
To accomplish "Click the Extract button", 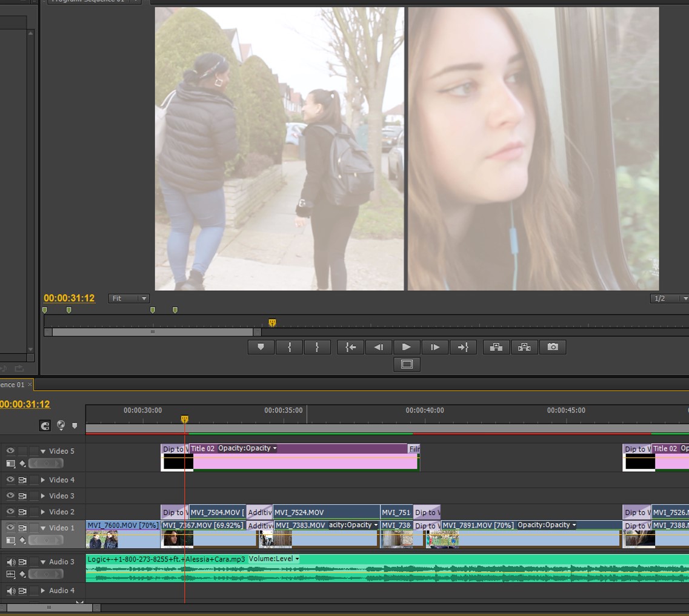I will click(524, 347).
